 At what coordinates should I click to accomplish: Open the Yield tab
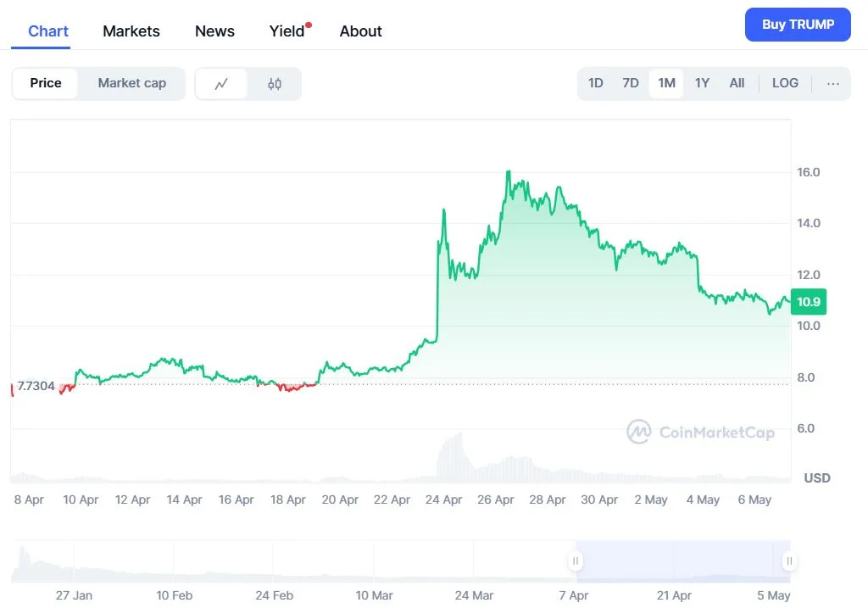coord(287,31)
